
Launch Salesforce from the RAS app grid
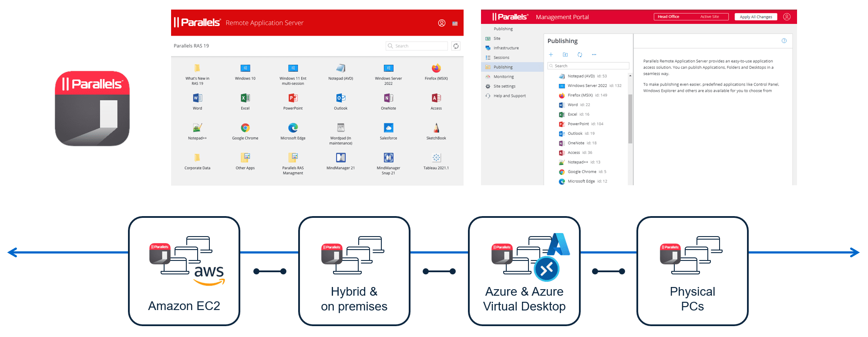coord(388,128)
